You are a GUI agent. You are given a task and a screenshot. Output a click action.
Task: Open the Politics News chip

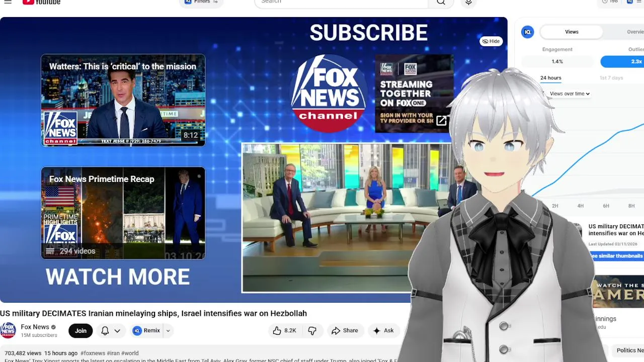pos(628,350)
